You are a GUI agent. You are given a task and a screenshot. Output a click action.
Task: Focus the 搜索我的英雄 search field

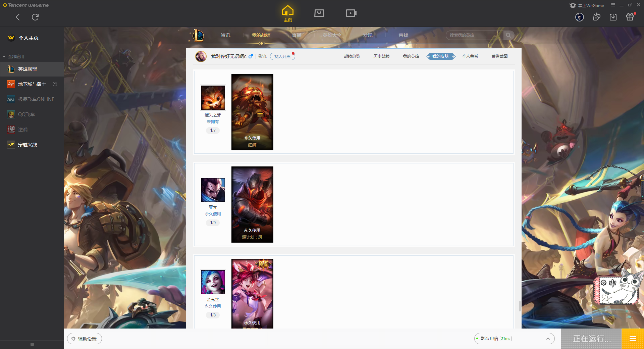pos(474,35)
